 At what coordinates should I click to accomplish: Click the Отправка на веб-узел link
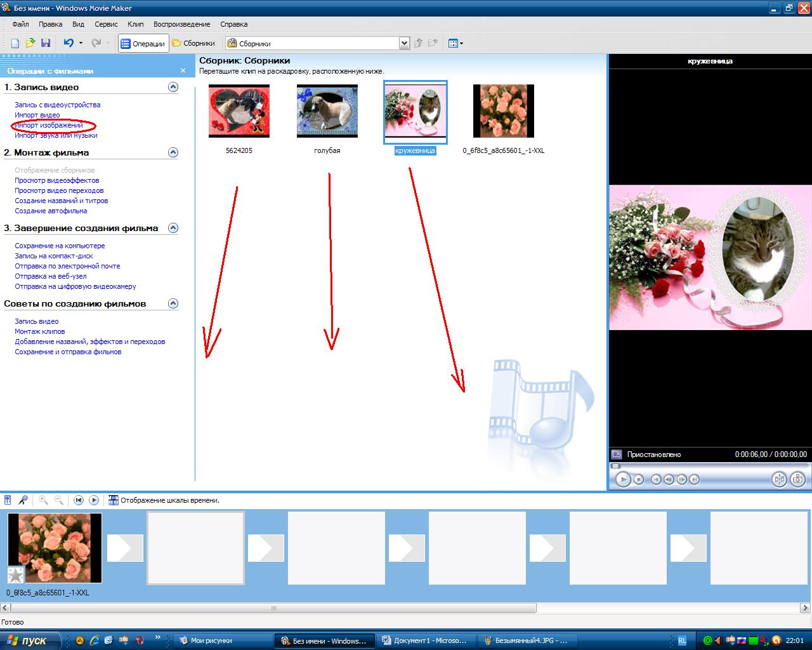(x=51, y=276)
